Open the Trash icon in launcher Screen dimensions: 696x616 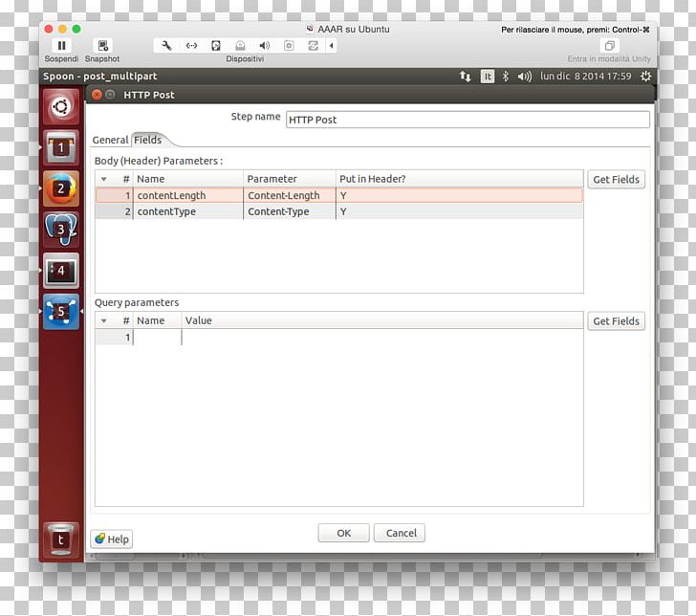(x=61, y=540)
